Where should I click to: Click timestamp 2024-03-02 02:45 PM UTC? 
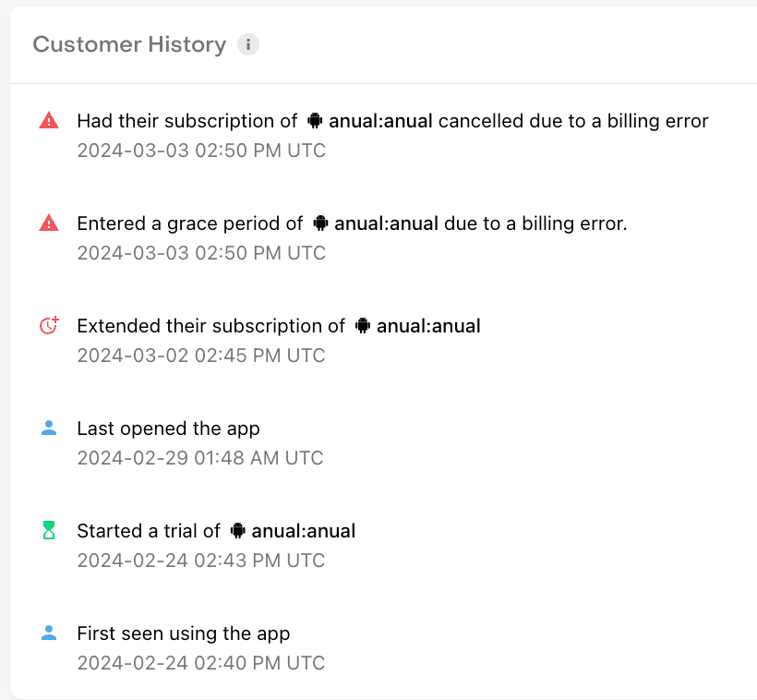click(201, 356)
